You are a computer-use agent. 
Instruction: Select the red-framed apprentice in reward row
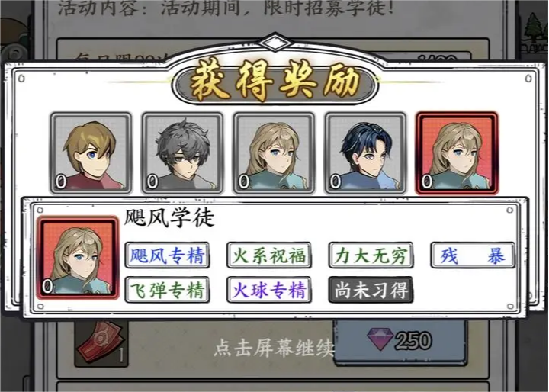(457, 153)
